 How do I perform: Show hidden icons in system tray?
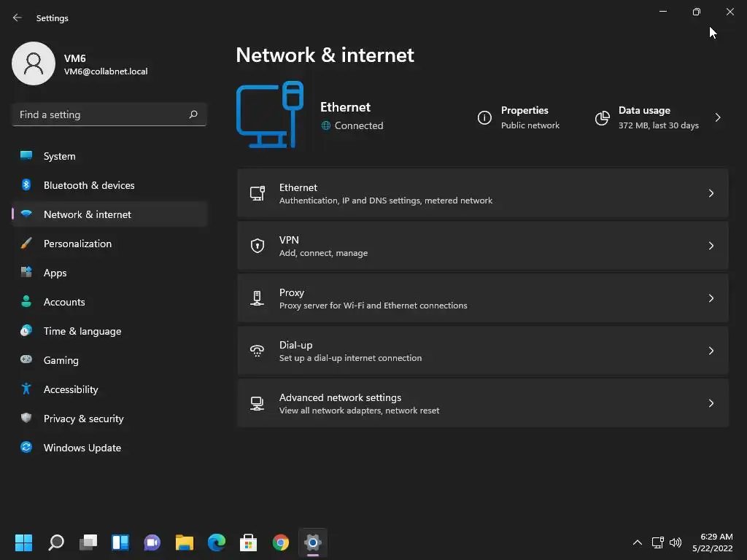pyautogui.click(x=637, y=542)
